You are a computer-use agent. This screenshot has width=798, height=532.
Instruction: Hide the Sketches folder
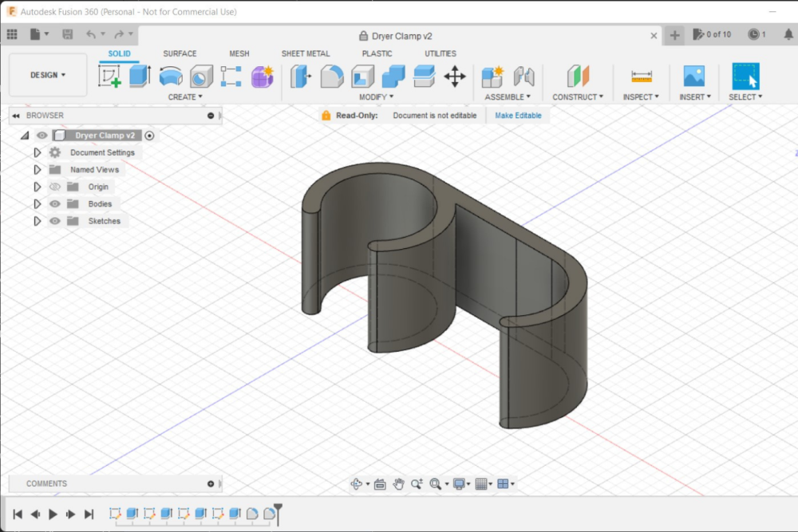pyautogui.click(x=54, y=221)
